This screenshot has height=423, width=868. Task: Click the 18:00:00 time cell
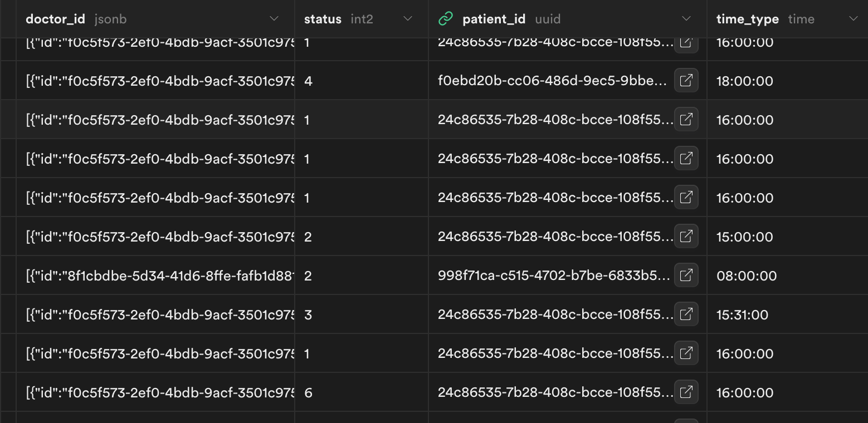(745, 81)
